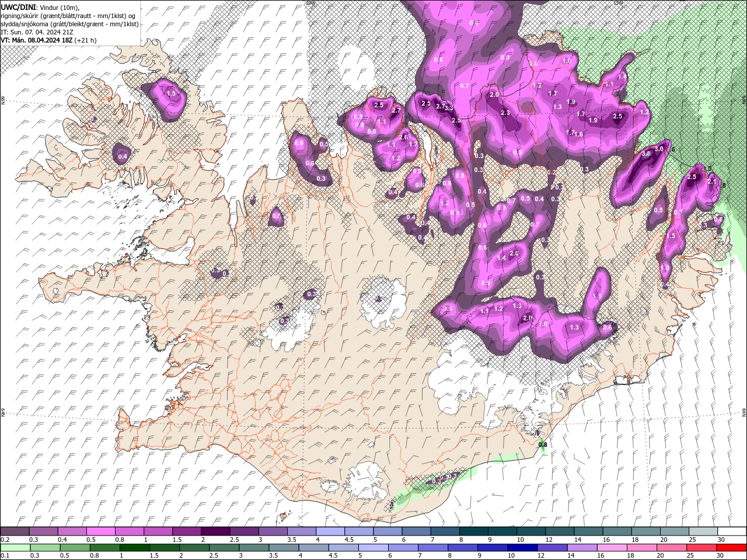This screenshot has height=560, width=747.
Task: Click the palest green 0.1–0.3 rain legend swatch
Action: [15, 548]
